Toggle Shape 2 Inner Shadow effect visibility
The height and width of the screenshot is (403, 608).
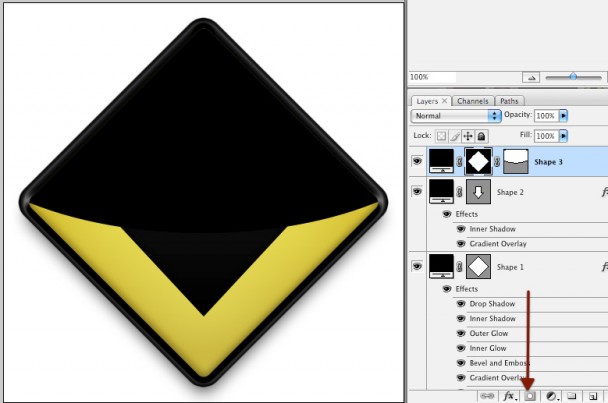(x=461, y=229)
